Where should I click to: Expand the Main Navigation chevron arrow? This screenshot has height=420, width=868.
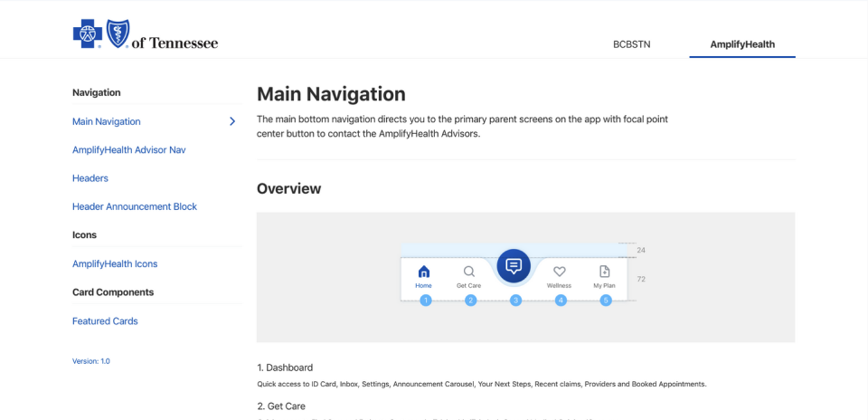232,121
